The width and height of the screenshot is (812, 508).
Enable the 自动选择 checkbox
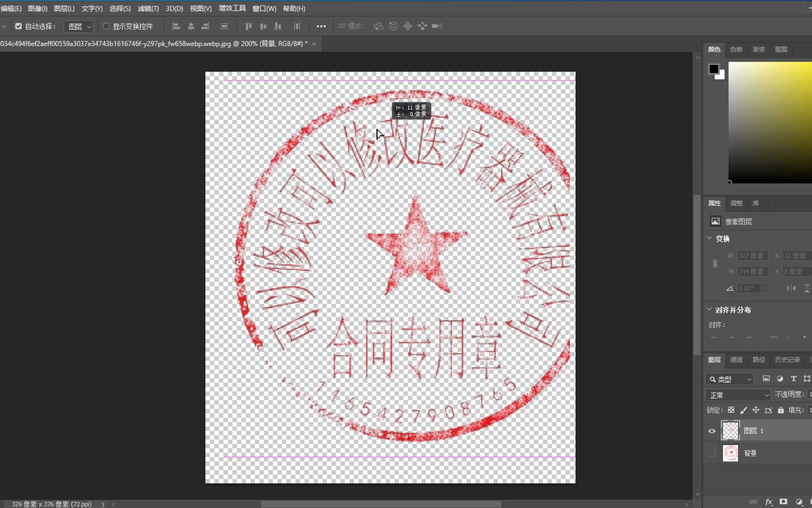click(18, 26)
